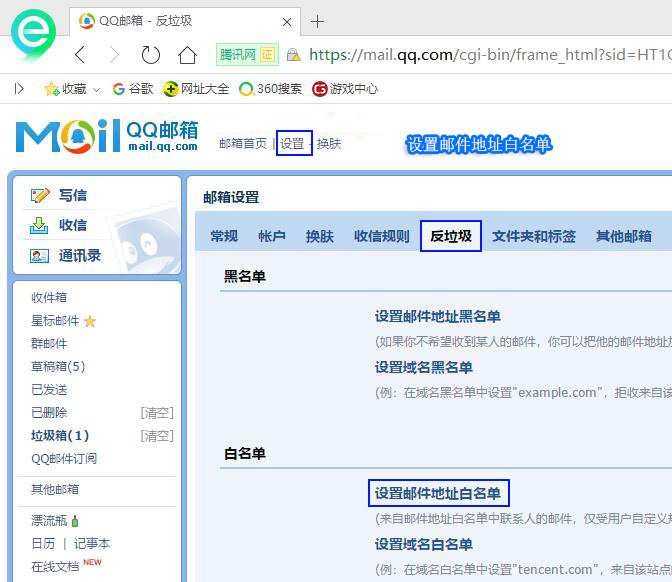Select the 反垃圾 settings tab

[451, 236]
